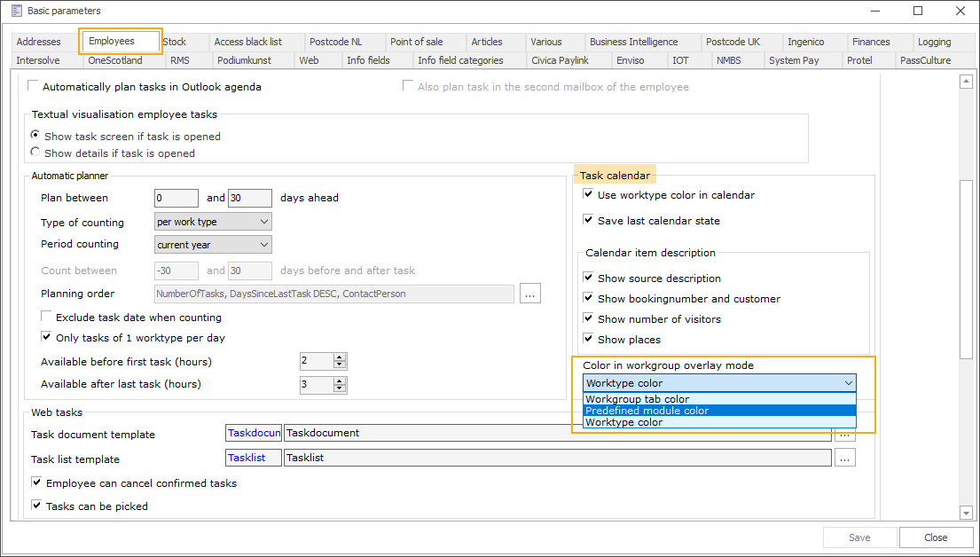
Task: Click the Tasklist code field
Action: (254, 459)
